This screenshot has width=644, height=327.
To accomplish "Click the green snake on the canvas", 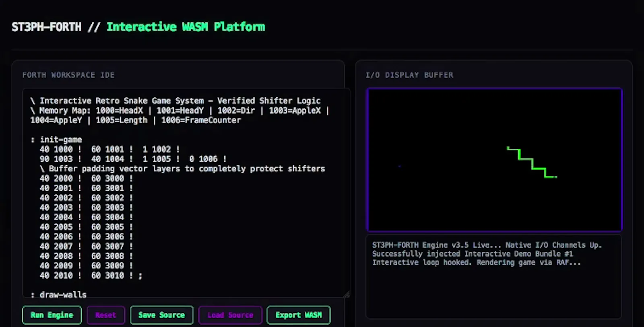I will 532,162.
